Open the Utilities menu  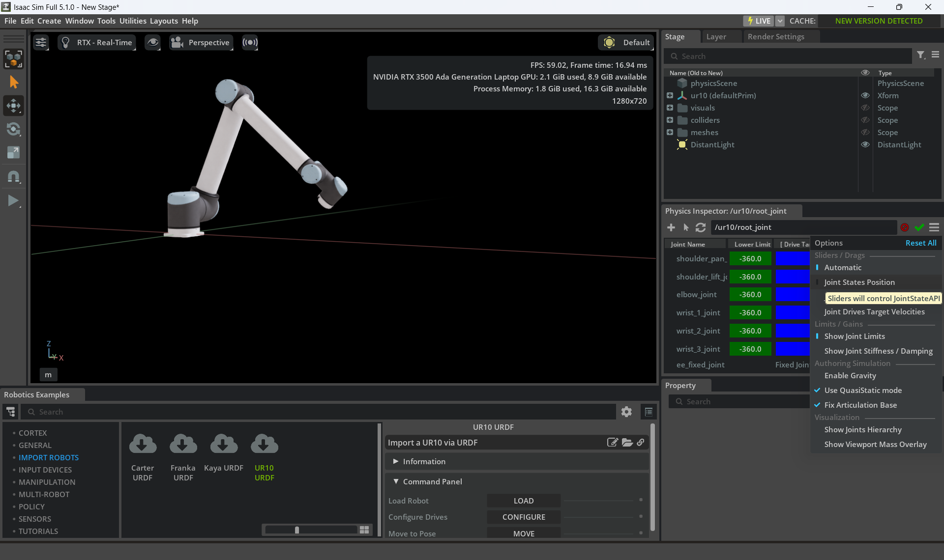133,21
